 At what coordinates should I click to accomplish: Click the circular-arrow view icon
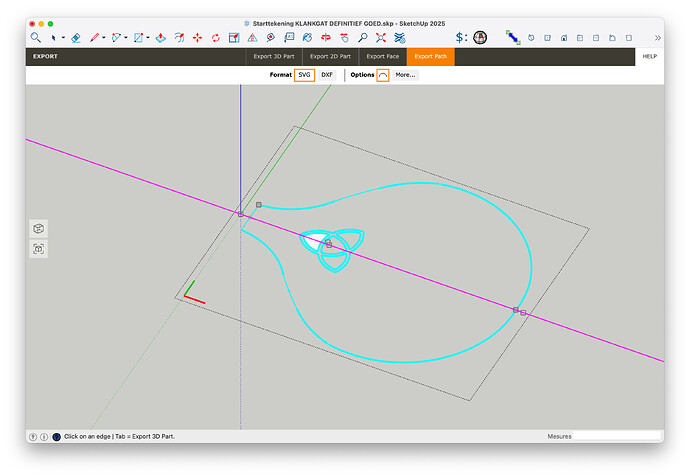[531, 38]
